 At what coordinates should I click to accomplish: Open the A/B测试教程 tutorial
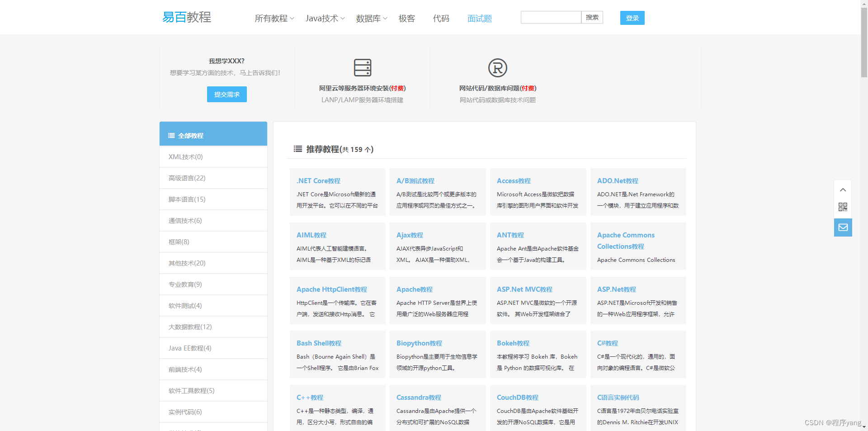coord(415,181)
